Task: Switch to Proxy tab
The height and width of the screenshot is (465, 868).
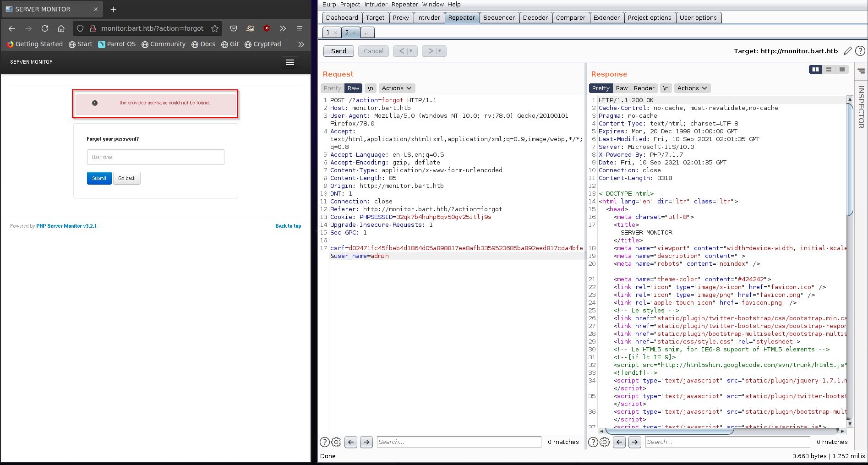Action: 401,17
